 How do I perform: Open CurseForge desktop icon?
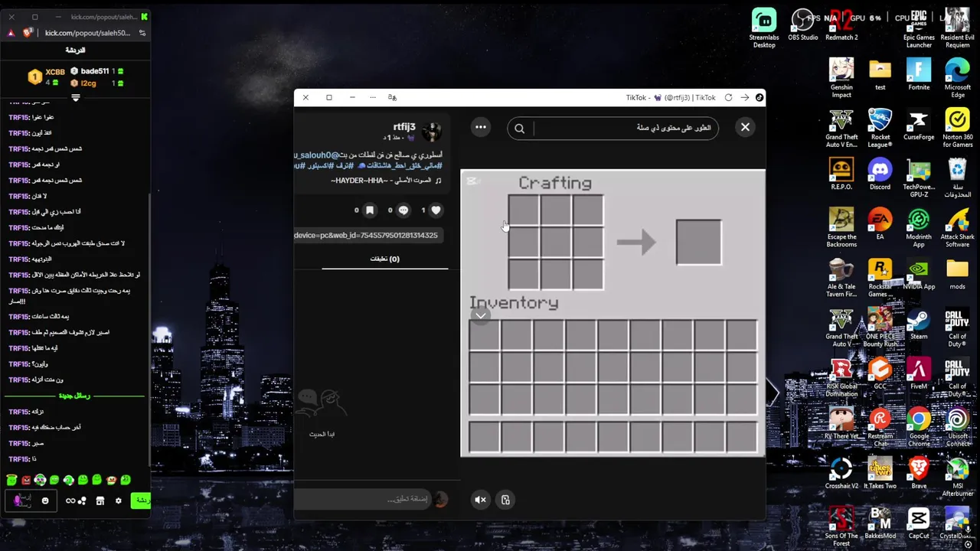[919, 123]
